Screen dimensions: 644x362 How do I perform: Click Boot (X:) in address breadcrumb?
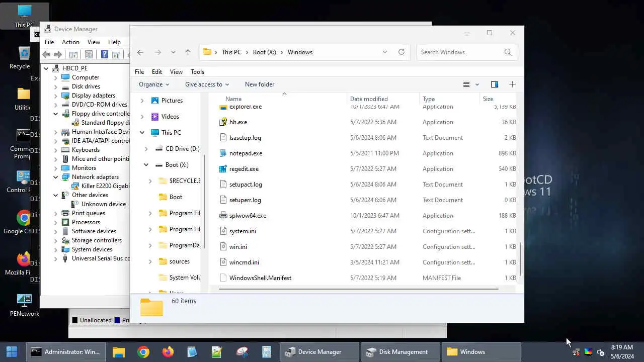pyautogui.click(x=265, y=52)
